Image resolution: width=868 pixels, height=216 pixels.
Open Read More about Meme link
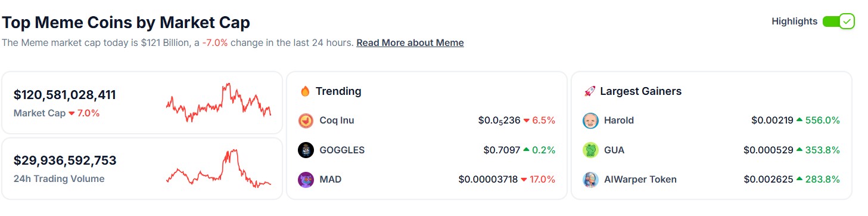point(410,43)
